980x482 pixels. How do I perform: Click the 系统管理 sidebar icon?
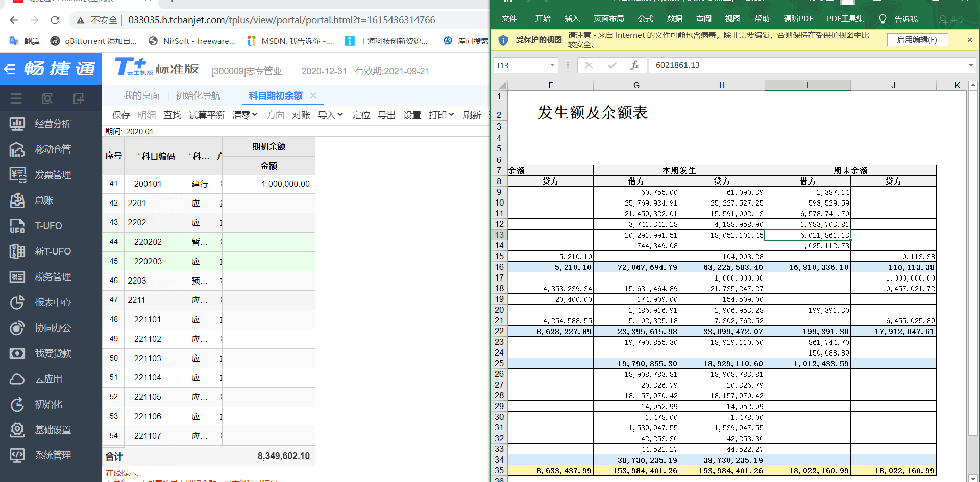tap(17, 455)
